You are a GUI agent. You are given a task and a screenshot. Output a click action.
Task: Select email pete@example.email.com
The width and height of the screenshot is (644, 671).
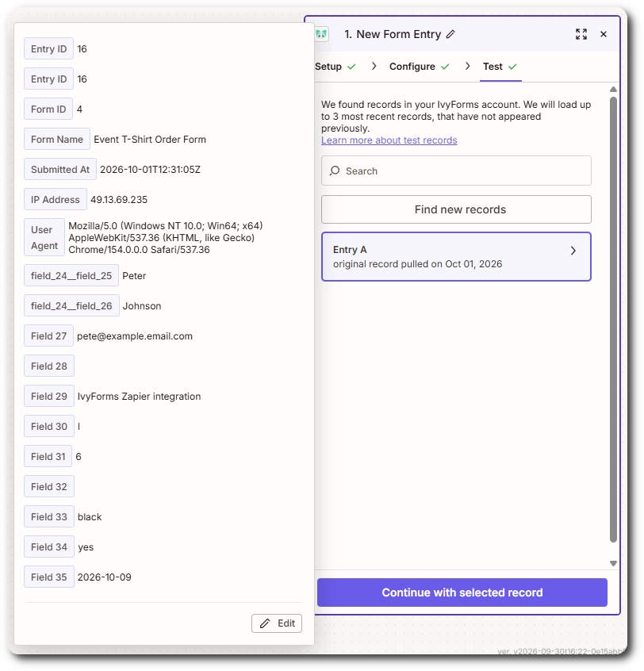pyautogui.click(x=135, y=336)
